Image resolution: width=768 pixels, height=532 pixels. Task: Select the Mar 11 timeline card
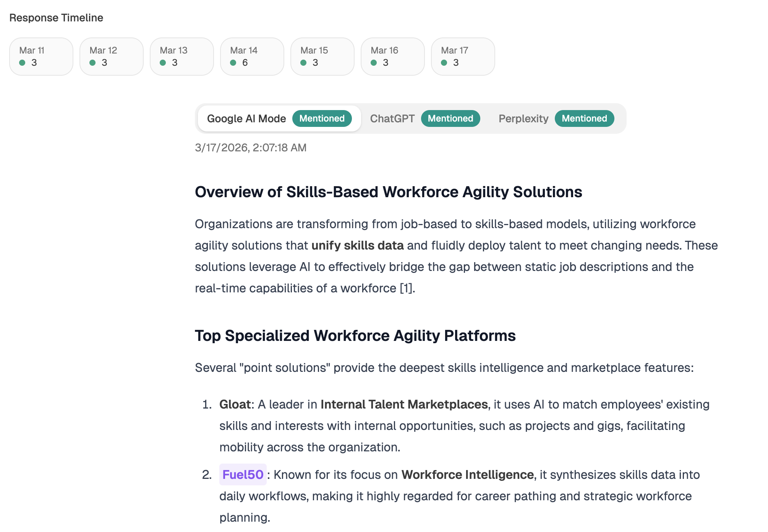pos(41,57)
